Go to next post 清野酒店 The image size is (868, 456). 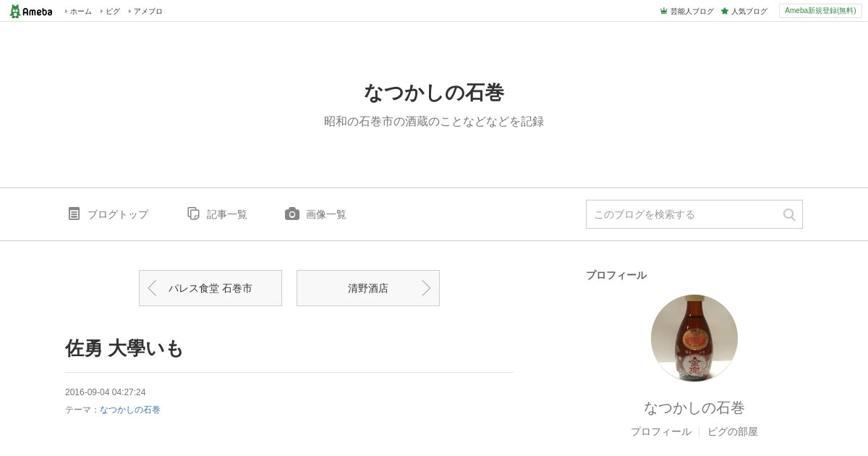point(368,288)
